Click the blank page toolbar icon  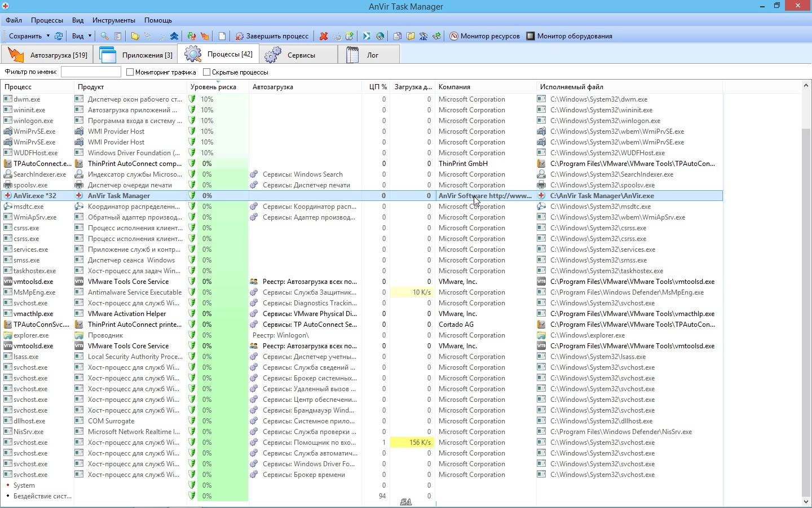coord(222,36)
